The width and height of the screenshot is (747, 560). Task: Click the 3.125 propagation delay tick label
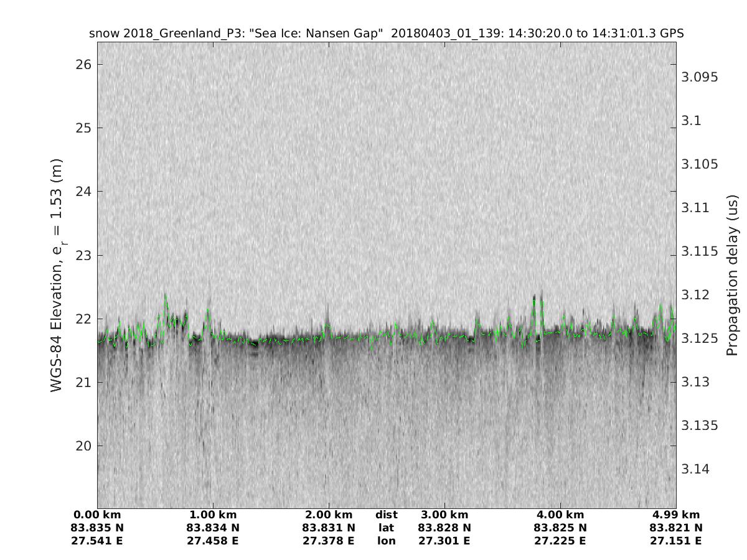(701, 338)
